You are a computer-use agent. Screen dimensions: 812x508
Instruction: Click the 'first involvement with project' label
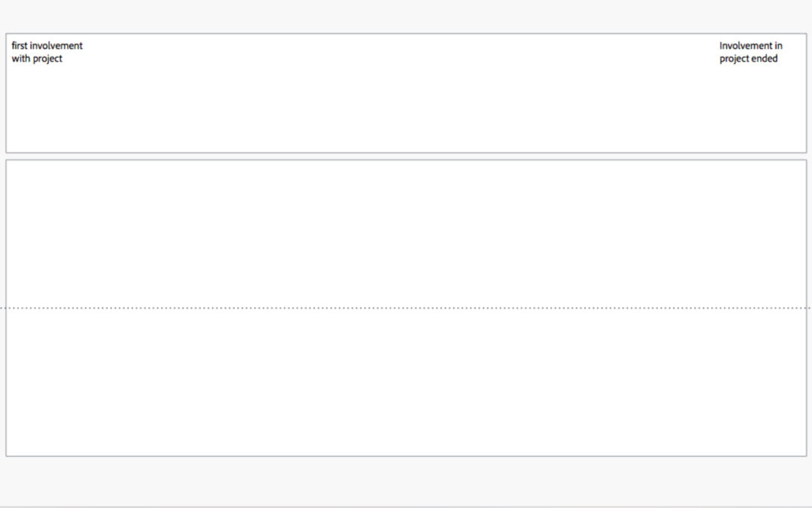click(x=47, y=52)
